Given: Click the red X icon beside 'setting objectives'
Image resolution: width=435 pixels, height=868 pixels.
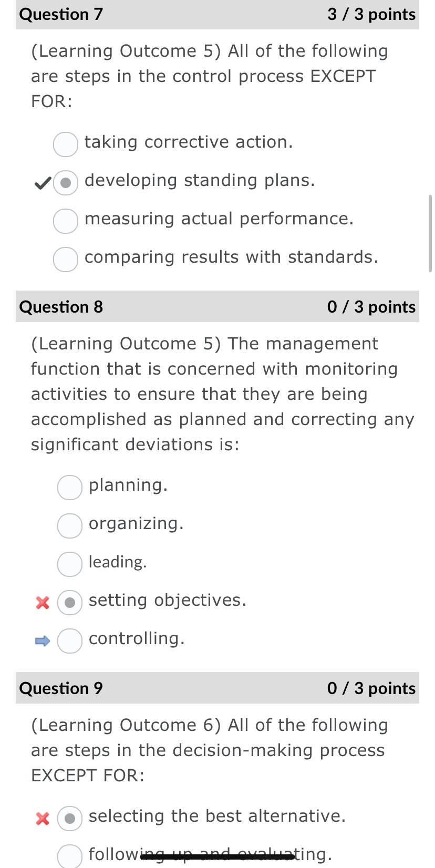Looking at the screenshot, I should [x=43, y=603].
